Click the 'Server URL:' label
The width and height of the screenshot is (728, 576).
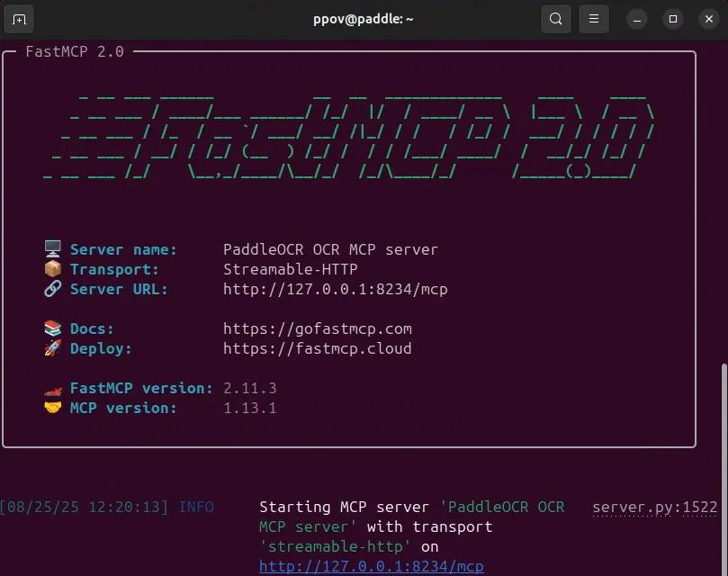[119, 290]
